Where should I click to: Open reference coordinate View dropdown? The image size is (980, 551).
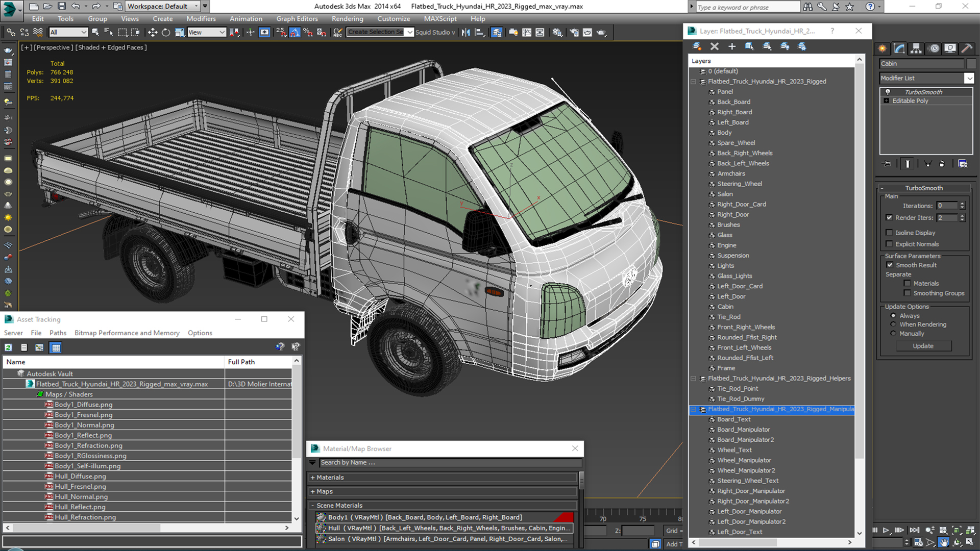pos(207,32)
